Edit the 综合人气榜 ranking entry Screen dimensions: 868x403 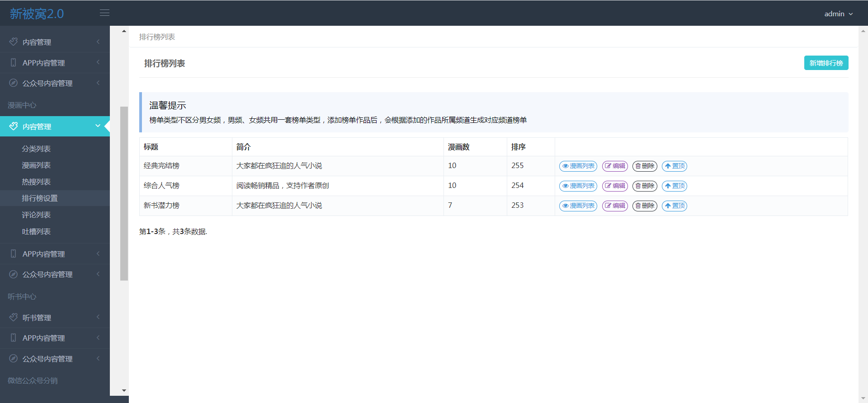(615, 186)
